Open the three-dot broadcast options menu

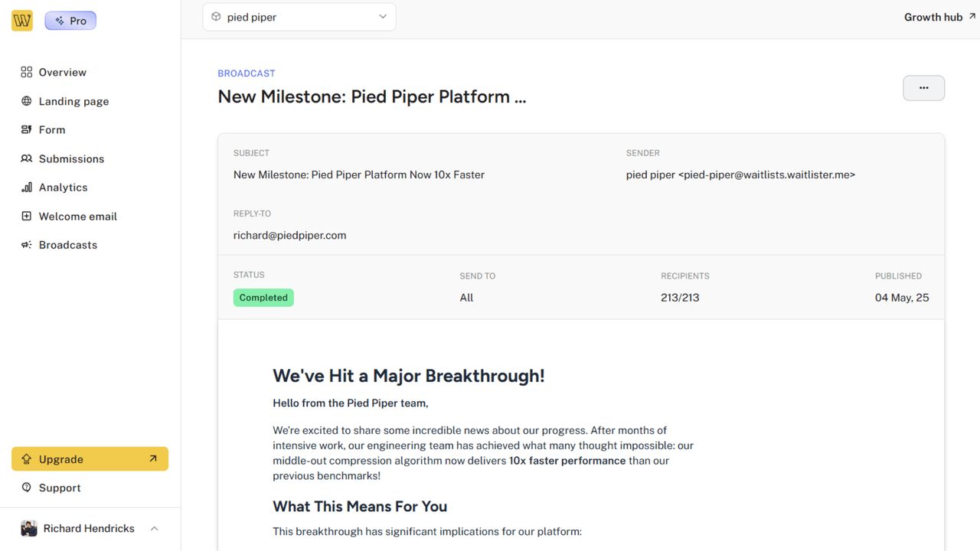coord(923,88)
